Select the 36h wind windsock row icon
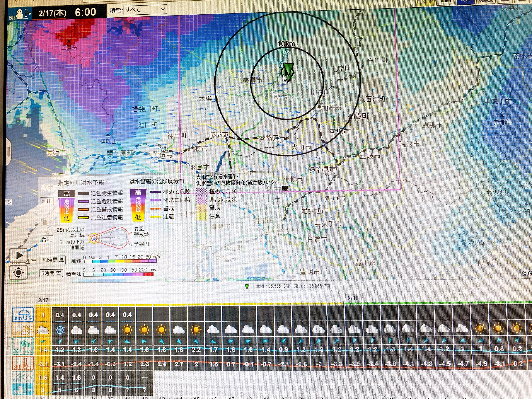 click(x=23, y=346)
